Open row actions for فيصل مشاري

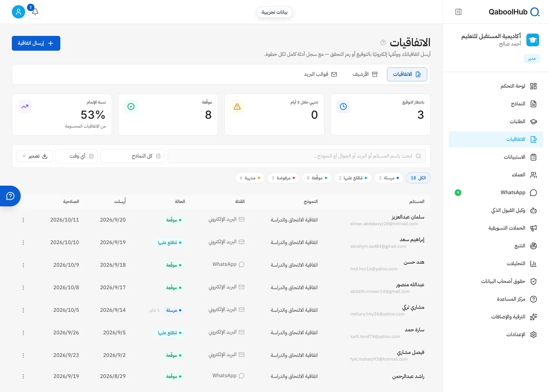23,355
